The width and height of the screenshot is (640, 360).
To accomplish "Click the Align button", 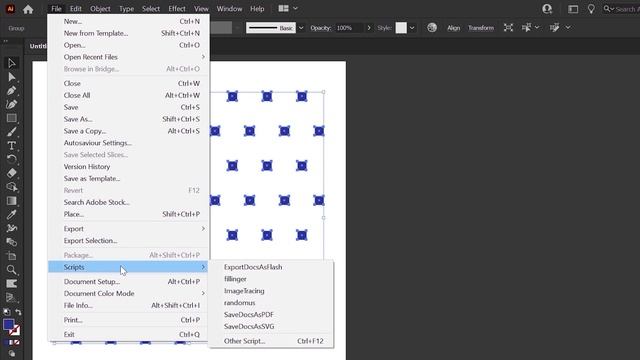I will point(453,28).
